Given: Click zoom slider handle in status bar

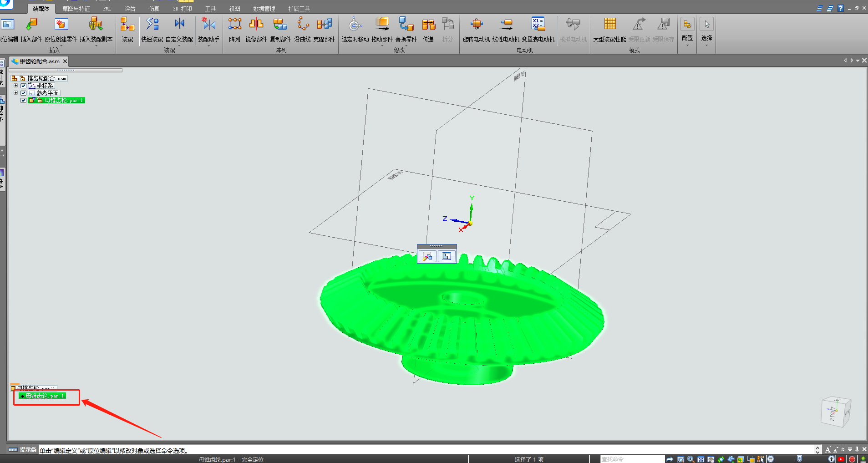Looking at the screenshot, I should (x=799, y=459).
